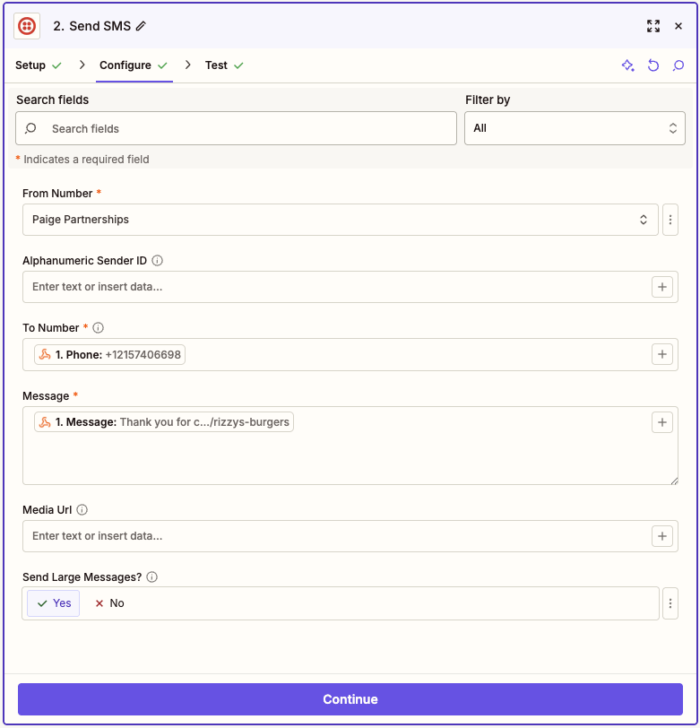Focus the Search fields input
This screenshot has height=728, width=700.
pyautogui.click(x=236, y=128)
